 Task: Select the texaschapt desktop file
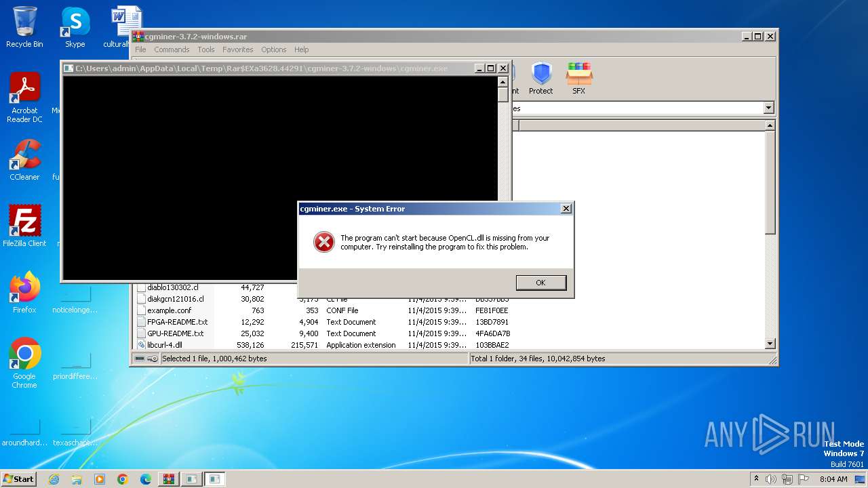tap(75, 431)
